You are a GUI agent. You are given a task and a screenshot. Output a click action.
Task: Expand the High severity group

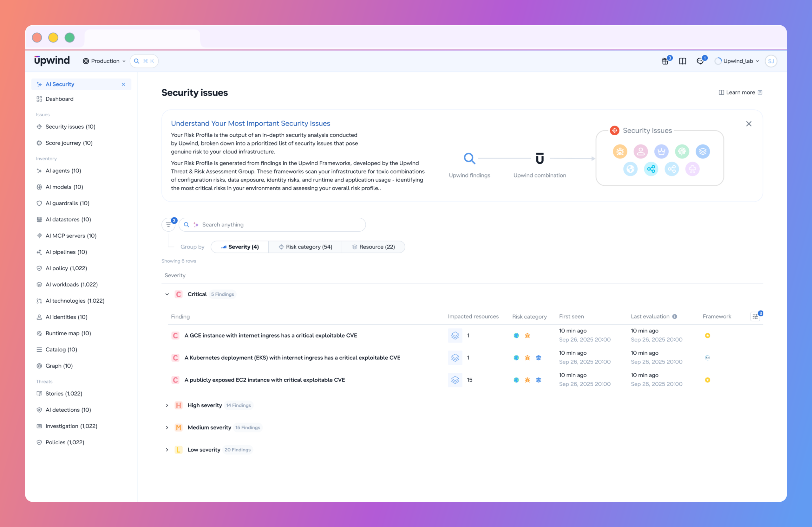tap(167, 406)
